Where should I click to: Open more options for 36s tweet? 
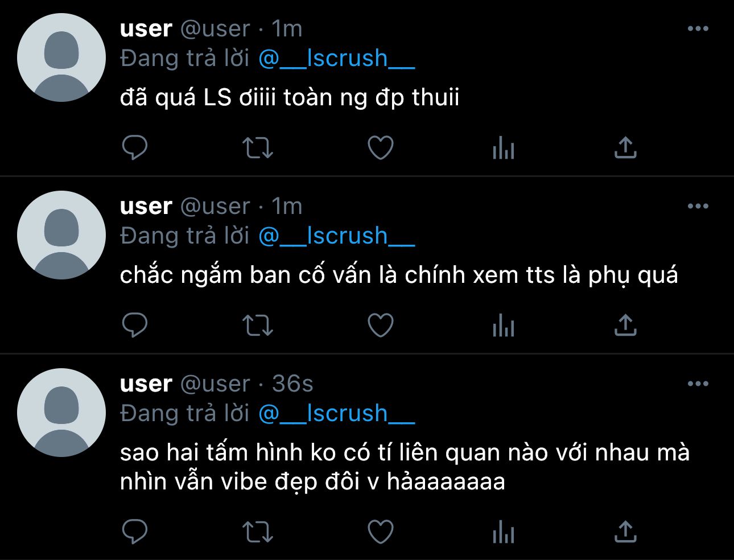pos(698,384)
